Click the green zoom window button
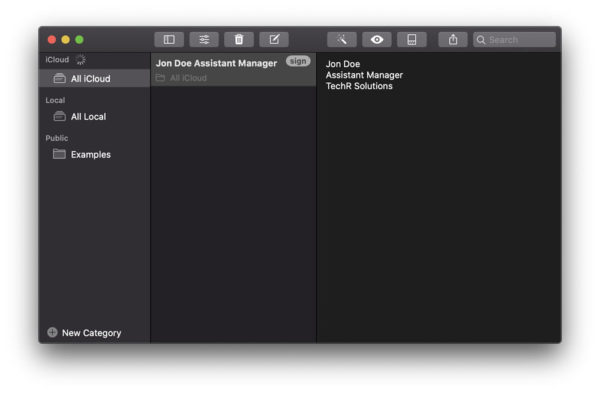Image resolution: width=600 pixels, height=394 pixels. (x=79, y=39)
